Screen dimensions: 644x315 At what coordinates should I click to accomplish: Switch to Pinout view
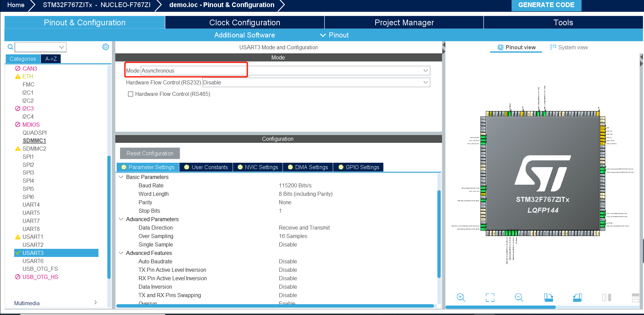click(517, 47)
